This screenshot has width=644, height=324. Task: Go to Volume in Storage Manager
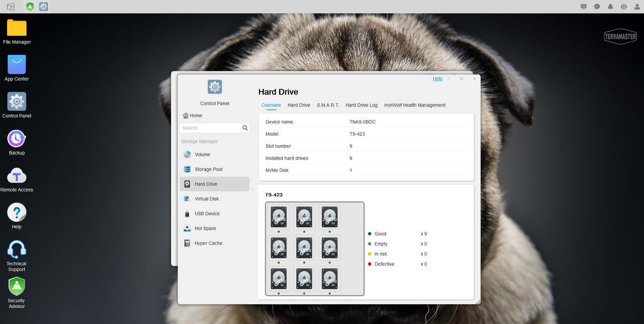[x=215, y=155]
